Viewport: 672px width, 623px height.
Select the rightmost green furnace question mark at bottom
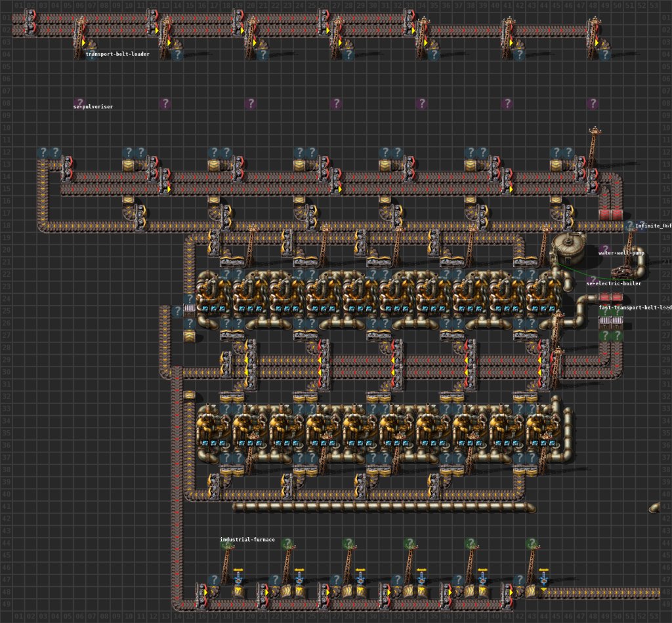(532, 544)
